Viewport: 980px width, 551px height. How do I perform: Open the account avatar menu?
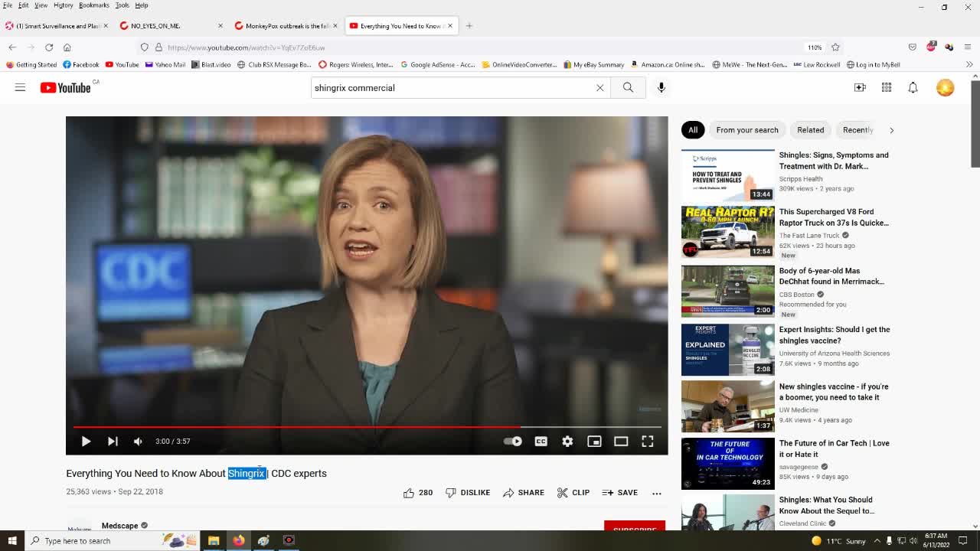(x=945, y=88)
